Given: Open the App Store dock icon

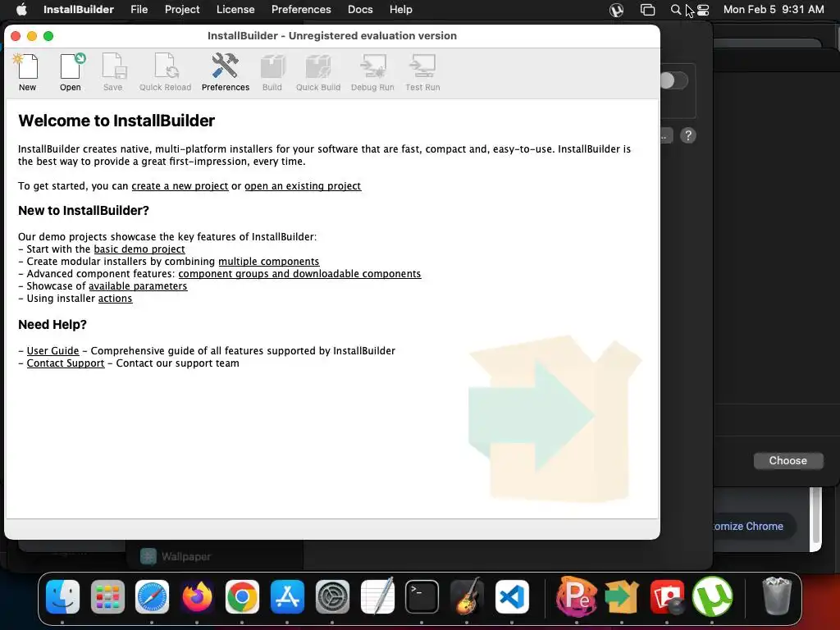Looking at the screenshot, I should [287, 596].
